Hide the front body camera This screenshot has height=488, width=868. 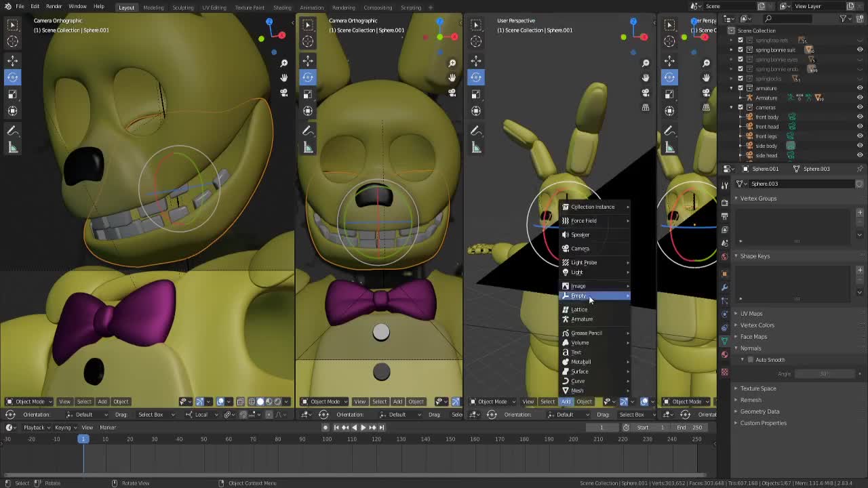click(x=860, y=117)
